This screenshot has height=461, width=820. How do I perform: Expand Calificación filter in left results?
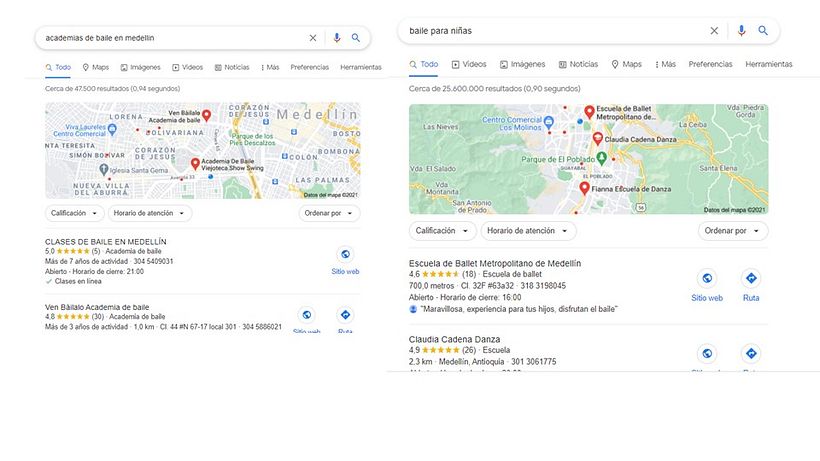pos(75,213)
